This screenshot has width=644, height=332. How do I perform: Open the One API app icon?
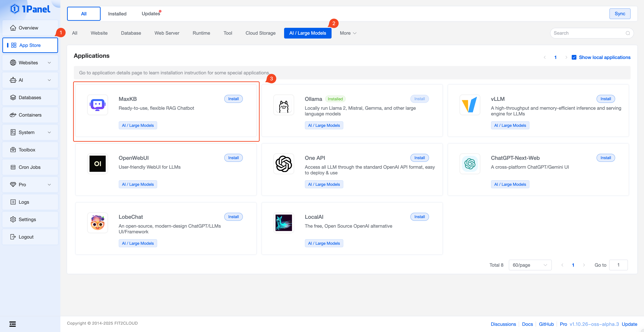pos(284,164)
